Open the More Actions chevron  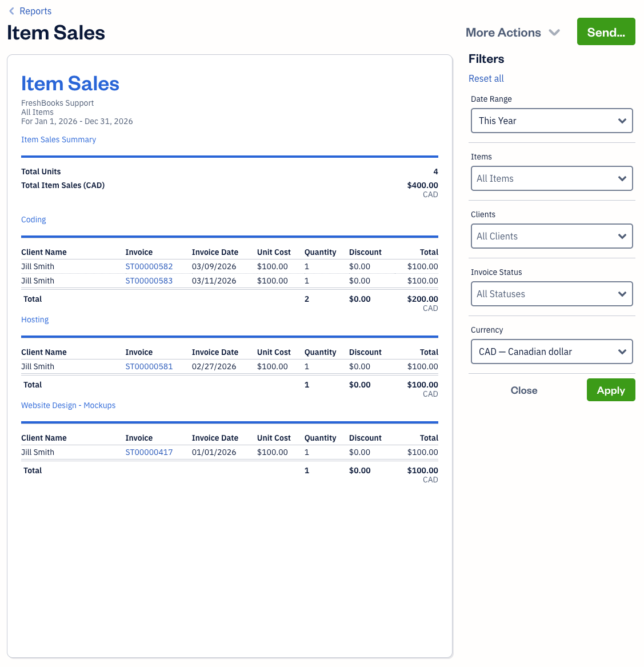click(554, 33)
